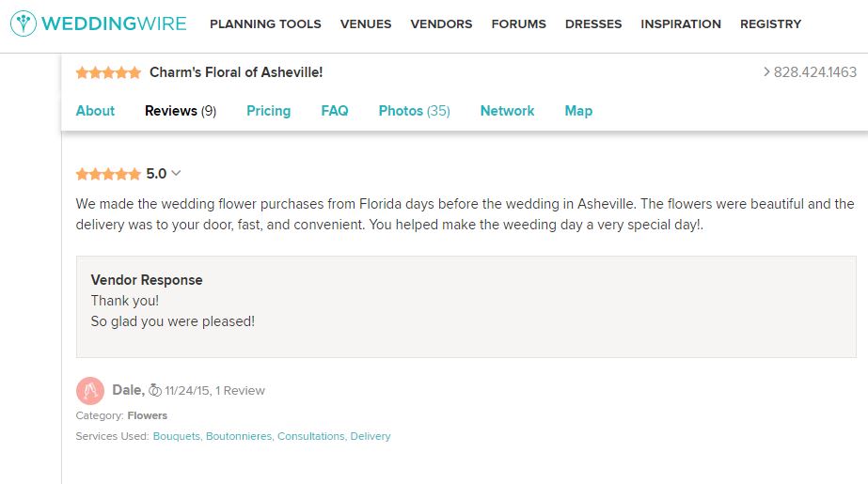Click the WeddingWire logo icon
Screen dimensions: 868x484
24,23
